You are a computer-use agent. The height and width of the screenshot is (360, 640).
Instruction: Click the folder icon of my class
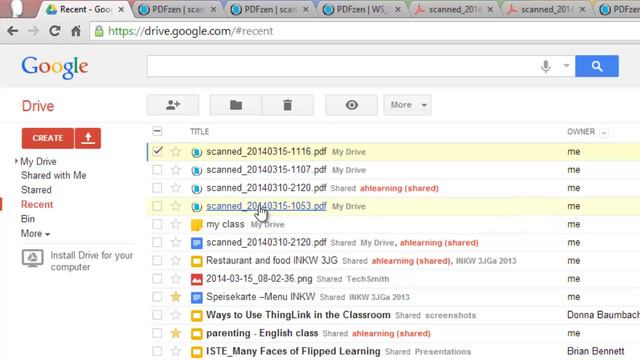point(196,224)
